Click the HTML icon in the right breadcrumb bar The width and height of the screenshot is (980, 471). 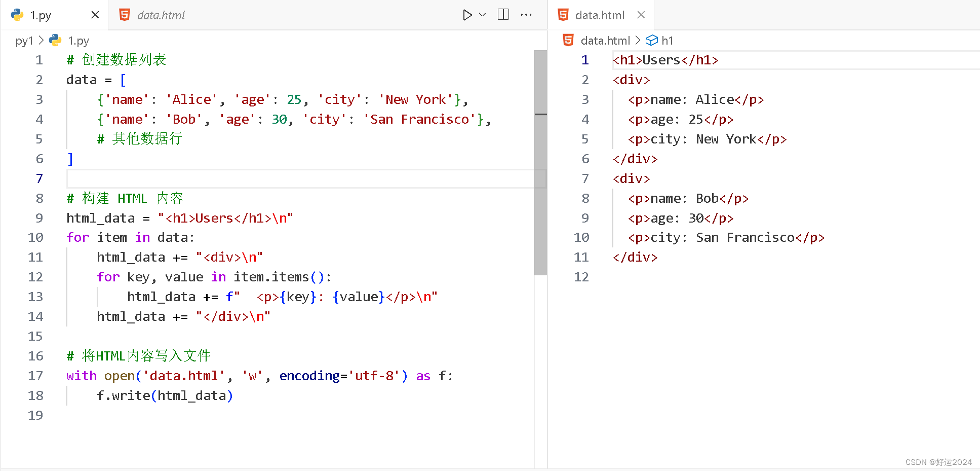568,40
